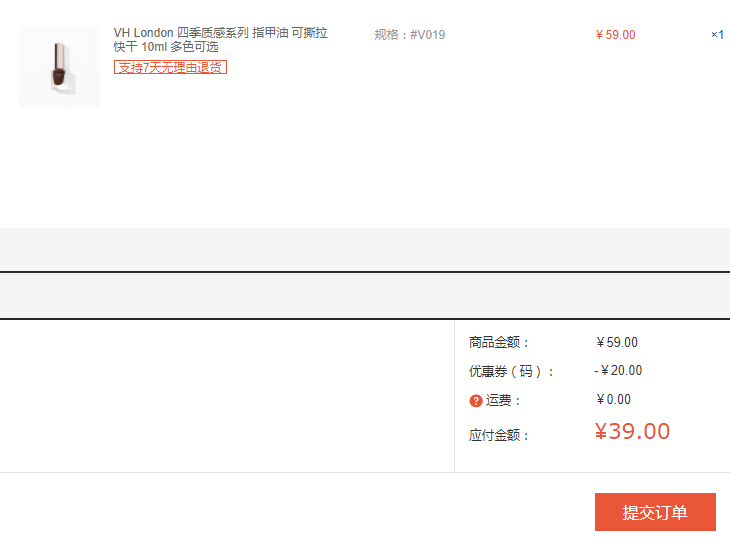The width and height of the screenshot is (730, 546).
Task: Open the nail polish product thumbnail
Action: (60, 67)
